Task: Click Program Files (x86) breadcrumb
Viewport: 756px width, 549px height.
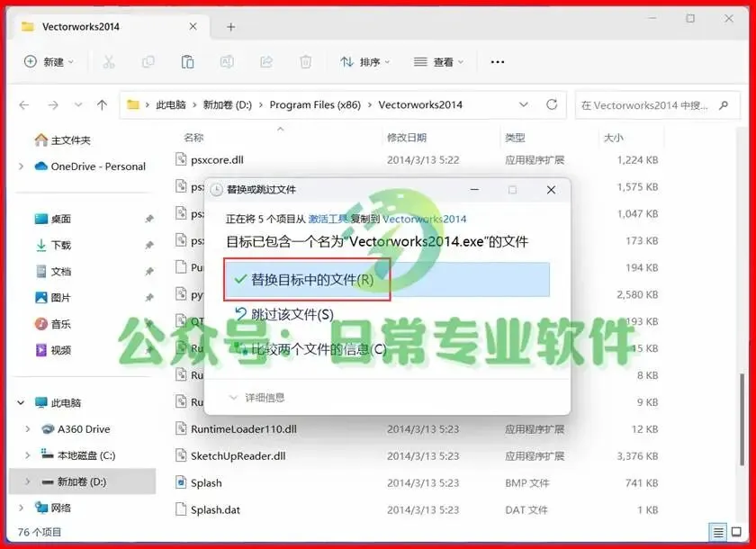Action: [x=315, y=104]
